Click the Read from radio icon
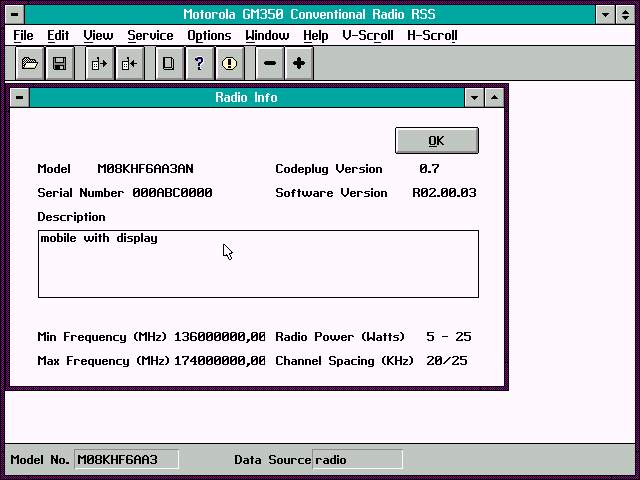The image size is (640, 480). point(99,63)
